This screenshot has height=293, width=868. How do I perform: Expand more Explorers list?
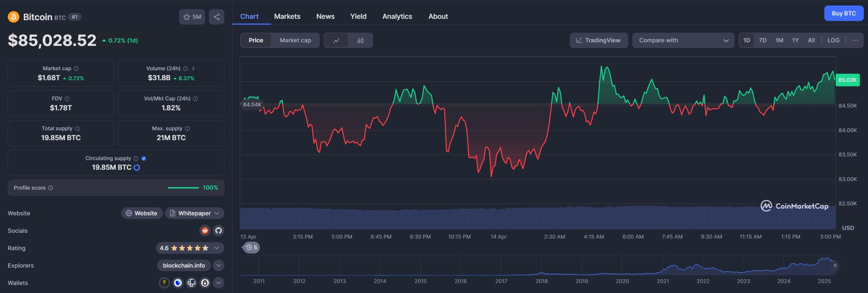(x=219, y=265)
